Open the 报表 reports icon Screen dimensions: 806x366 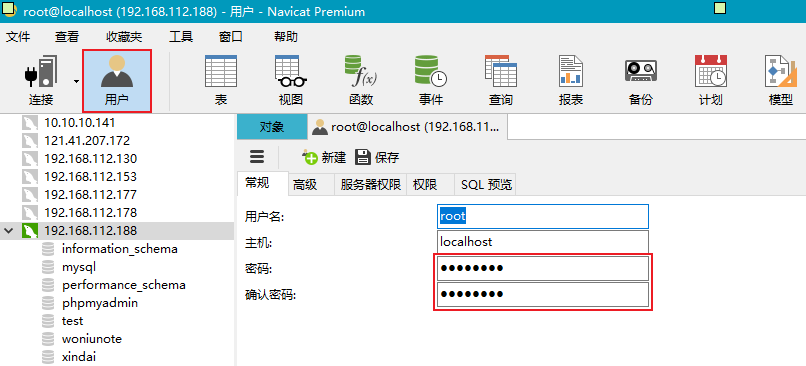point(571,80)
